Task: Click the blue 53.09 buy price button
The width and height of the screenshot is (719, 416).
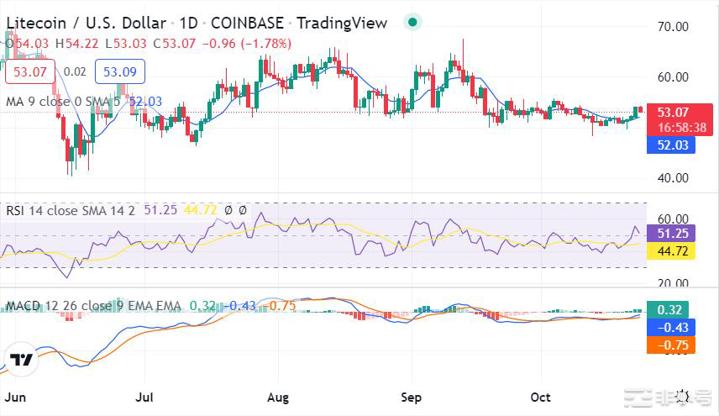Action: pyautogui.click(x=119, y=72)
